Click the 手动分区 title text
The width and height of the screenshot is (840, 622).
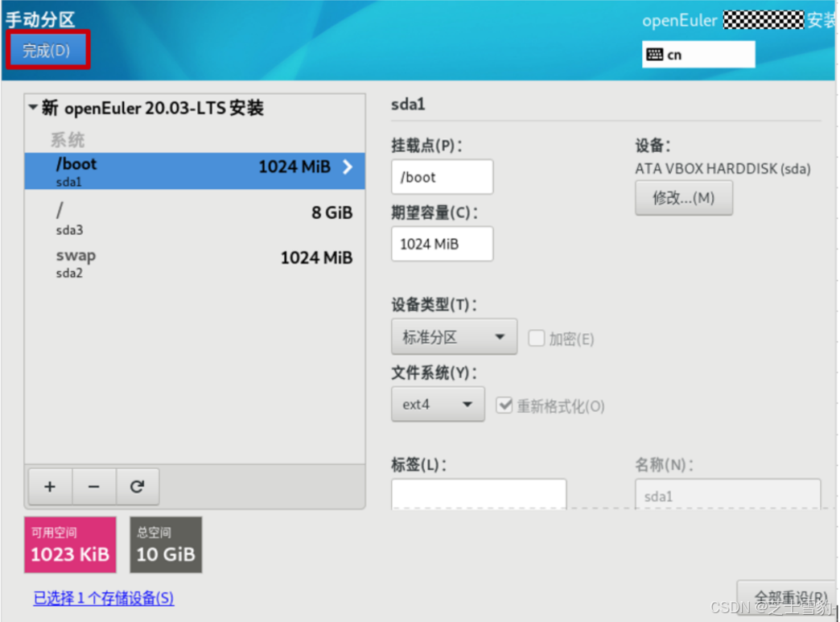coord(40,19)
